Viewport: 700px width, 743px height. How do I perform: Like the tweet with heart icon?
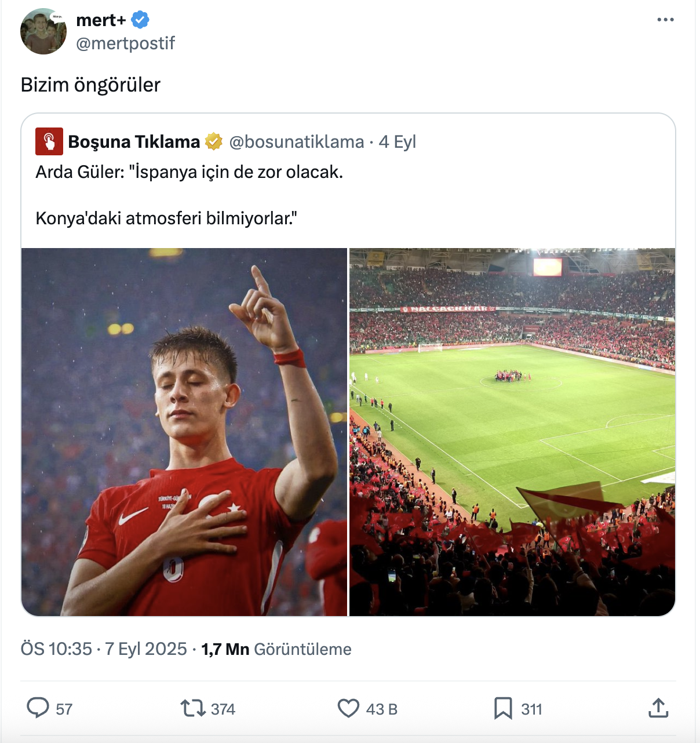pyautogui.click(x=348, y=708)
